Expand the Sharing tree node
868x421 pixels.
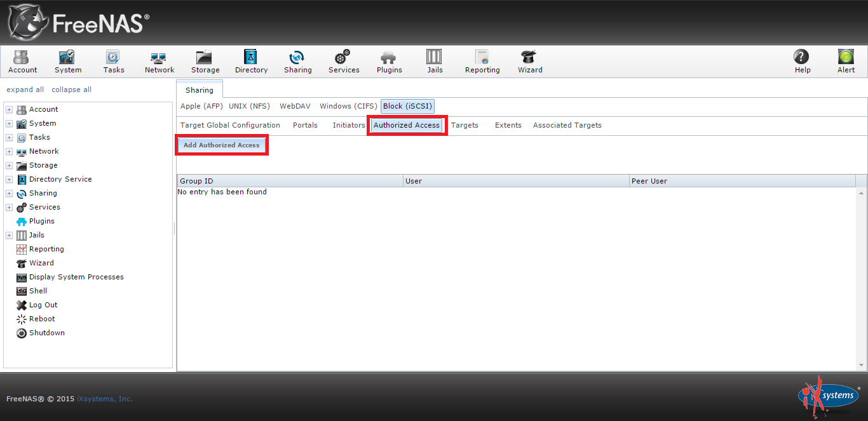click(10, 193)
